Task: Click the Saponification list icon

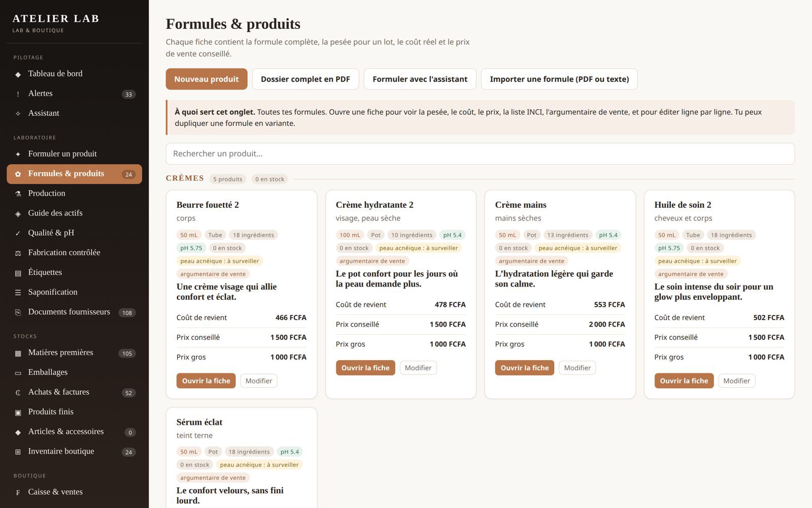Action: [18, 293]
